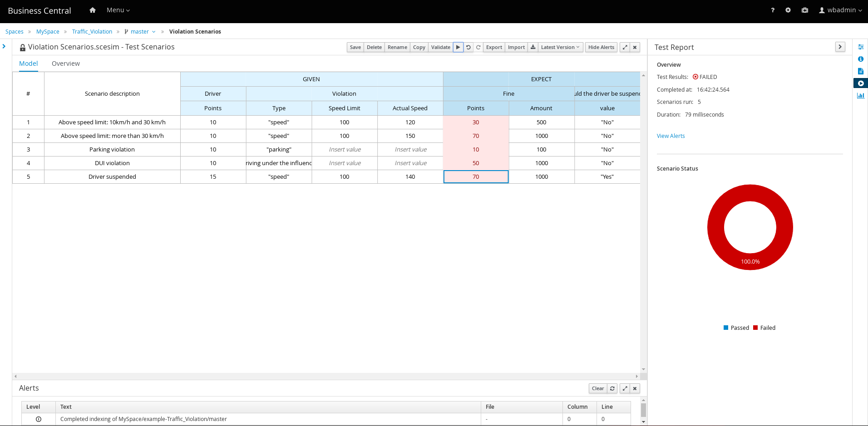Undo the last change in toolbar
Image resolution: width=868 pixels, height=426 pixels.
[x=469, y=47]
